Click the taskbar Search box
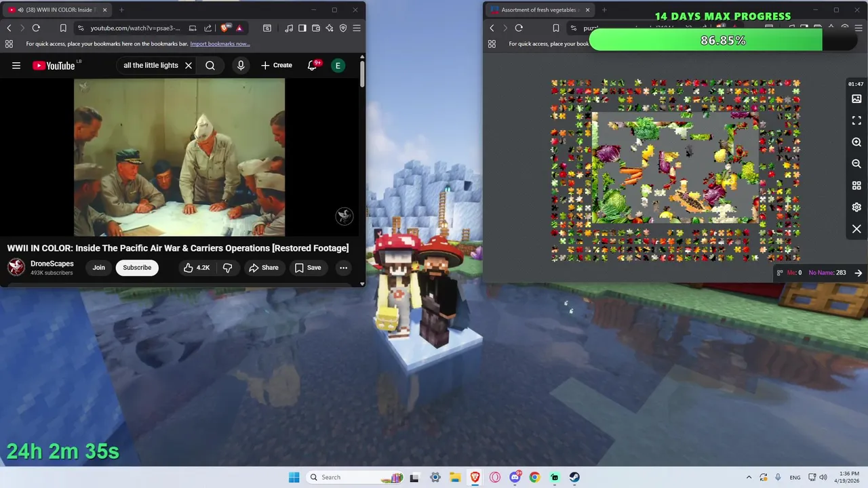Viewport: 868px width, 488px height. (x=355, y=477)
